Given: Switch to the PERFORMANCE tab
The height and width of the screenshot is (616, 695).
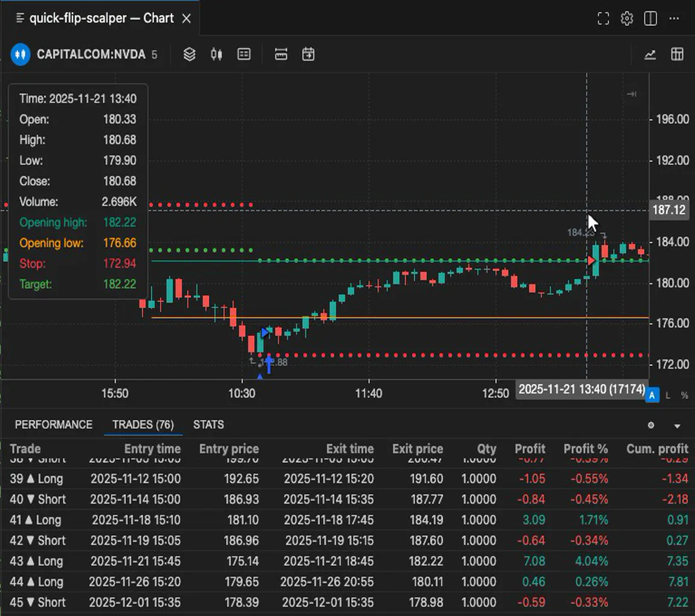Looking at the screenshot, I should click(x=54, y=425).
